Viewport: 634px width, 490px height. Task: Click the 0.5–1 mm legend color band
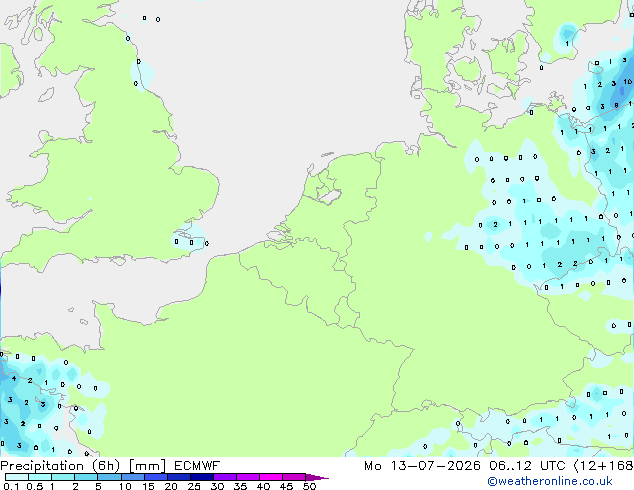point(40,477)
